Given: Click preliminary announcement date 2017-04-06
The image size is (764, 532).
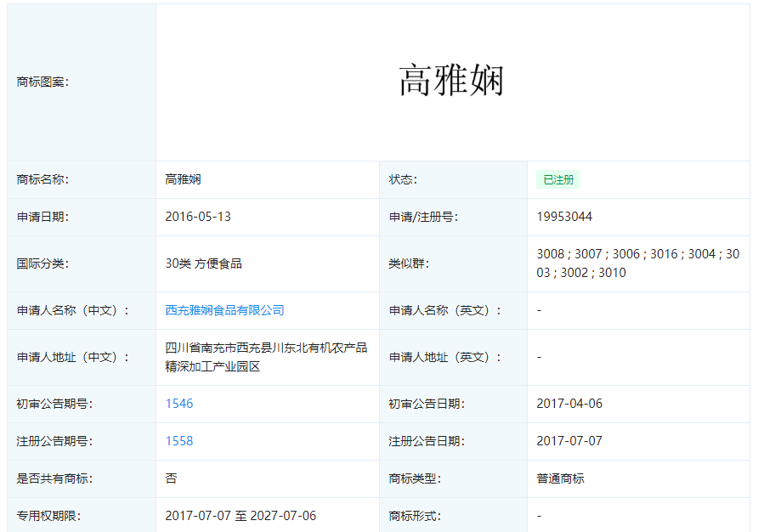Looking at the screenshot, I should [x=569, y=404].
